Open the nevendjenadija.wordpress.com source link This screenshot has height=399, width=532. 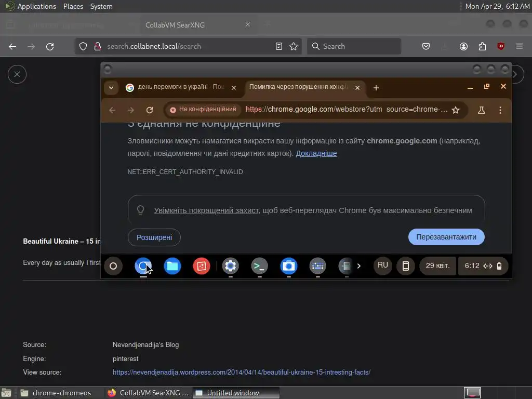click(242, 372)
